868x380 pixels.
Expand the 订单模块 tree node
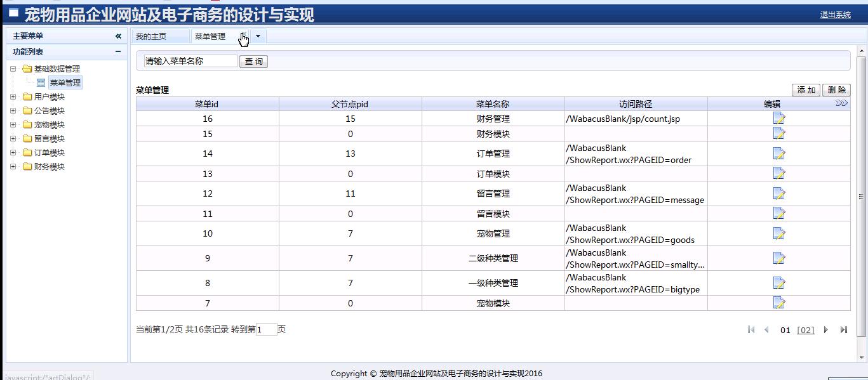[x=13, y=153]
